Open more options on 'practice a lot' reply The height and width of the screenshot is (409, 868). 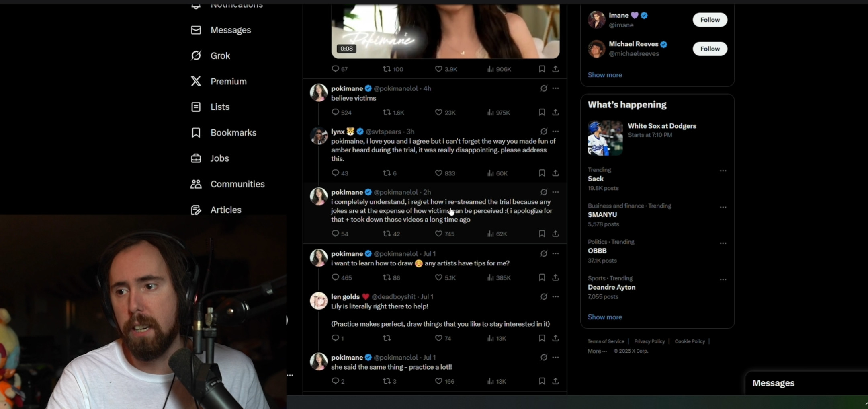point(555,358)
